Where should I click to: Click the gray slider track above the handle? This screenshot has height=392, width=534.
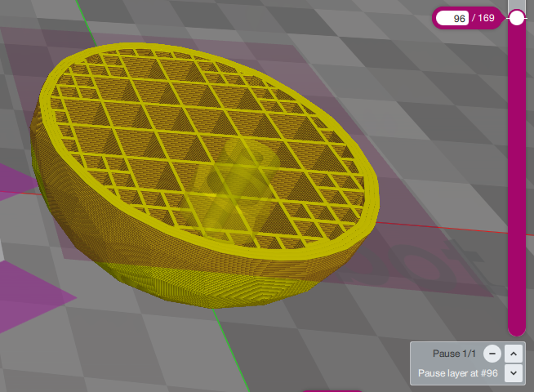coord(516,4)
